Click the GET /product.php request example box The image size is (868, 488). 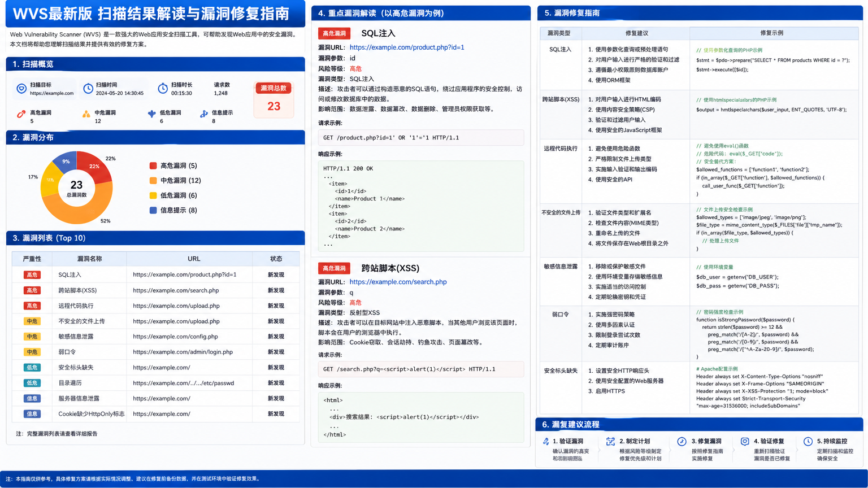tap(420, 138)
